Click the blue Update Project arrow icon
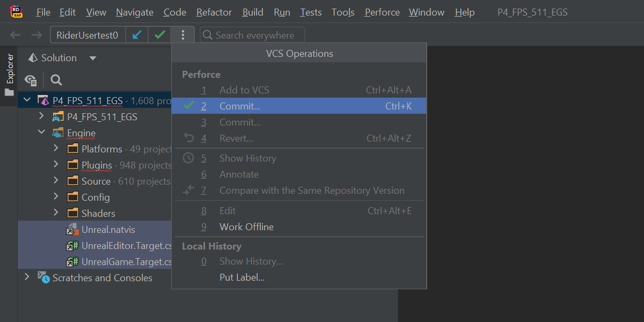This screenshot has height=322, width=644. (x=137, y=35)
